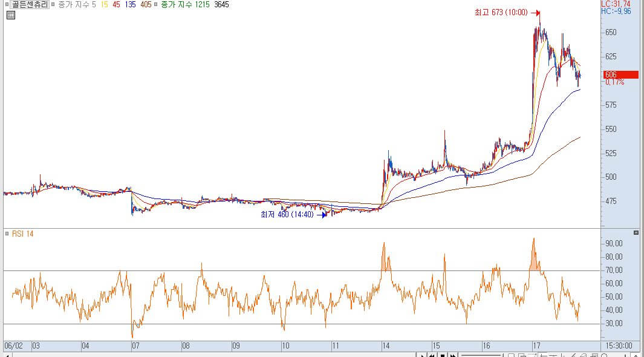Click the 80.00 RSI axis label
644x357 pixels.
pos(614,257)
